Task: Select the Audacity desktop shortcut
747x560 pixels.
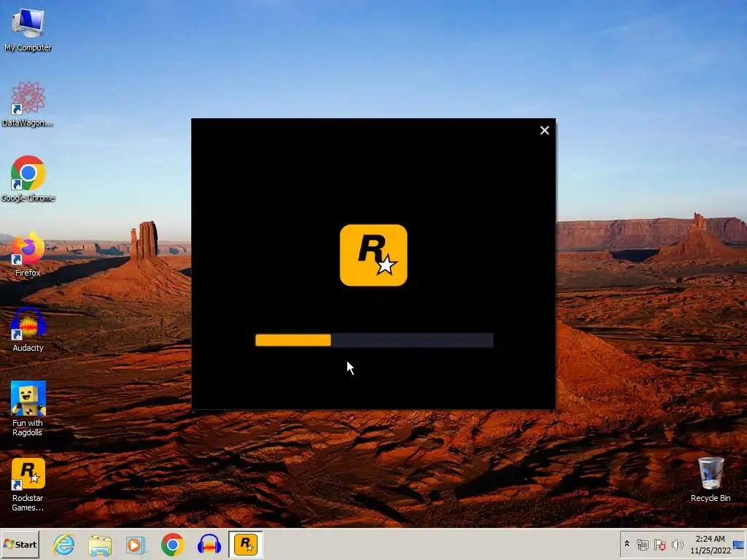Action: pos(28,329)
